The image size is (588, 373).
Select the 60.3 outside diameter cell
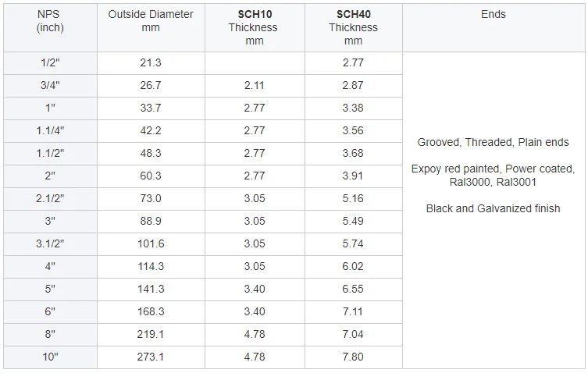pyautogui.click(x=151, y=176)
